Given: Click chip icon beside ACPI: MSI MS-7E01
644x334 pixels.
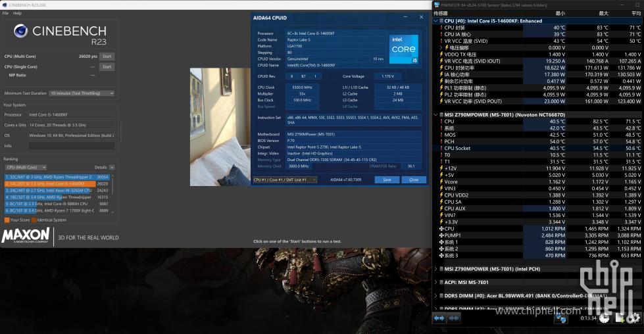Looking at the screenshot, I should coord(441,282).
